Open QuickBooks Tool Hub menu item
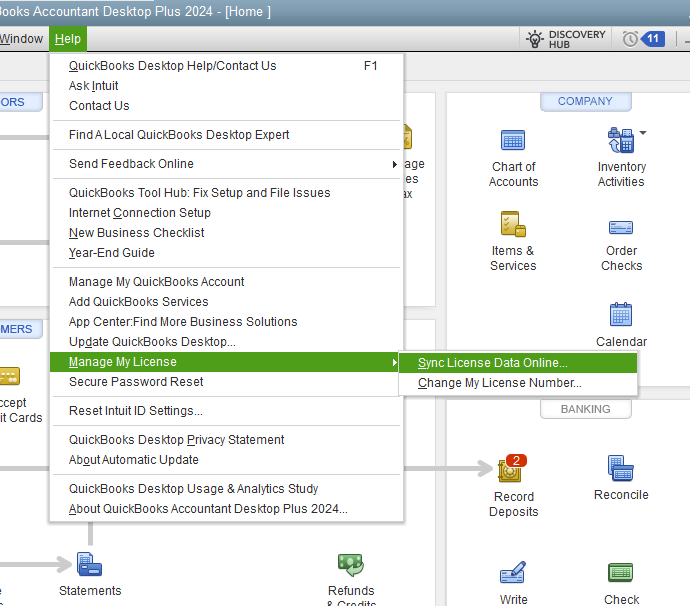The image size is (690, 606). click(x=226, y=193)
